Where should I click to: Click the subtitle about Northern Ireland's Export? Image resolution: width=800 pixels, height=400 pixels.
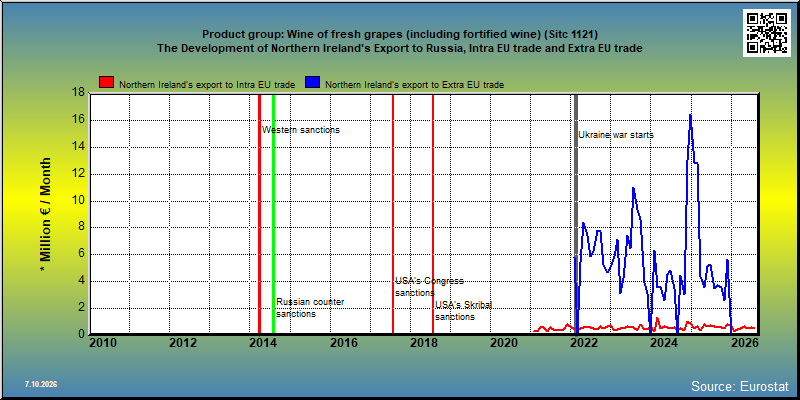click(x=399, y=48)
